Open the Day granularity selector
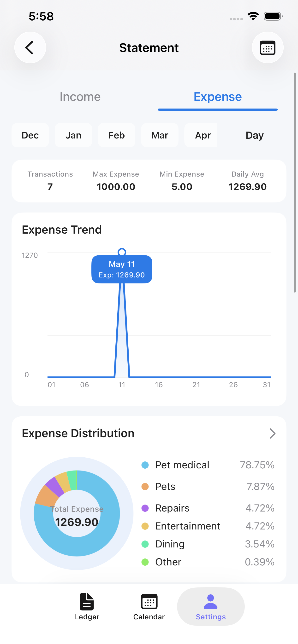The height and width of the screenshot is (644, 298). point(254,135)
